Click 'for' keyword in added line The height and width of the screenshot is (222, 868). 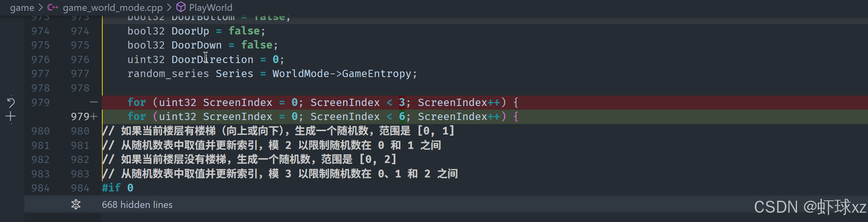[x=137, y=117]
